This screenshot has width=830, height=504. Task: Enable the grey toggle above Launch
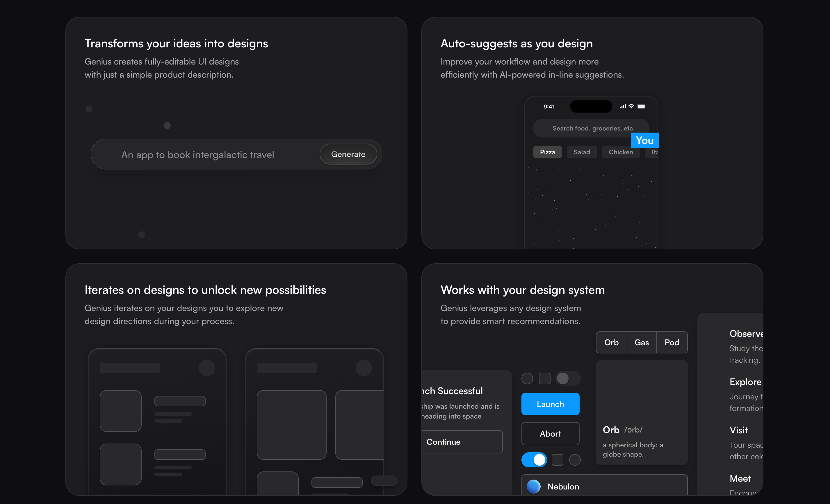tap(568, 378)
